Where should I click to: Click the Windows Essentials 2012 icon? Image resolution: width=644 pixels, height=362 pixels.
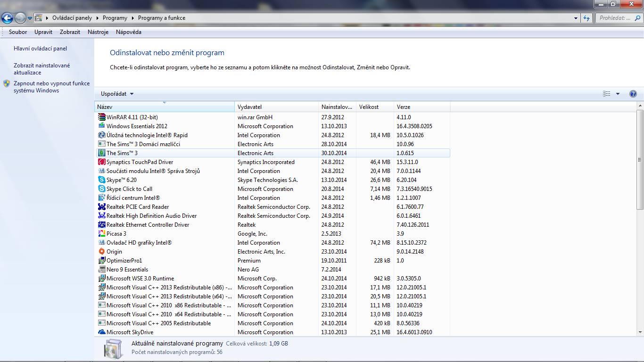[x=101, y=126]
